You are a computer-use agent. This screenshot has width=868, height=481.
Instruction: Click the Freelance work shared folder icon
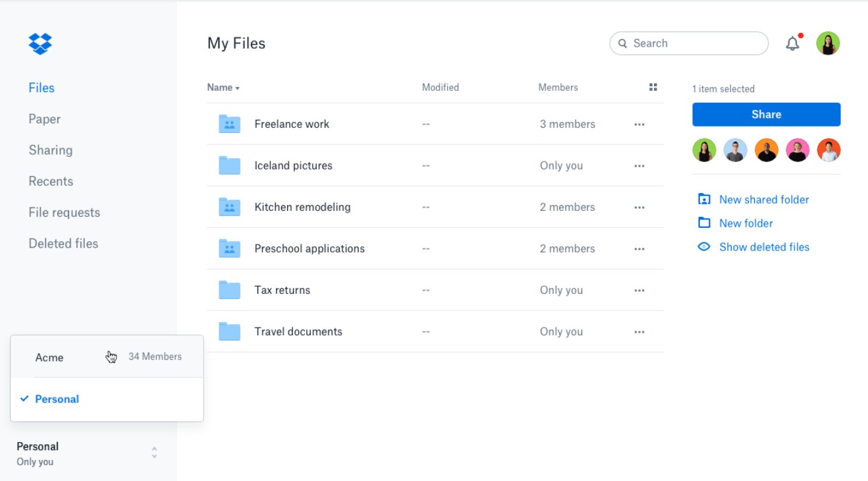pos(229,124)
